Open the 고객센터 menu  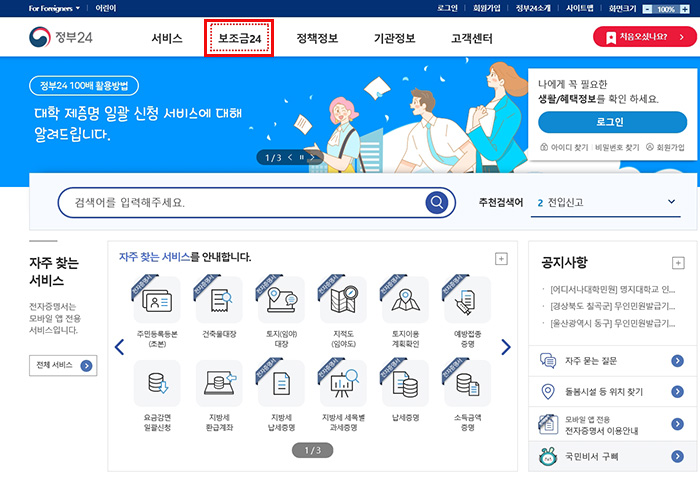coord(472,38)
